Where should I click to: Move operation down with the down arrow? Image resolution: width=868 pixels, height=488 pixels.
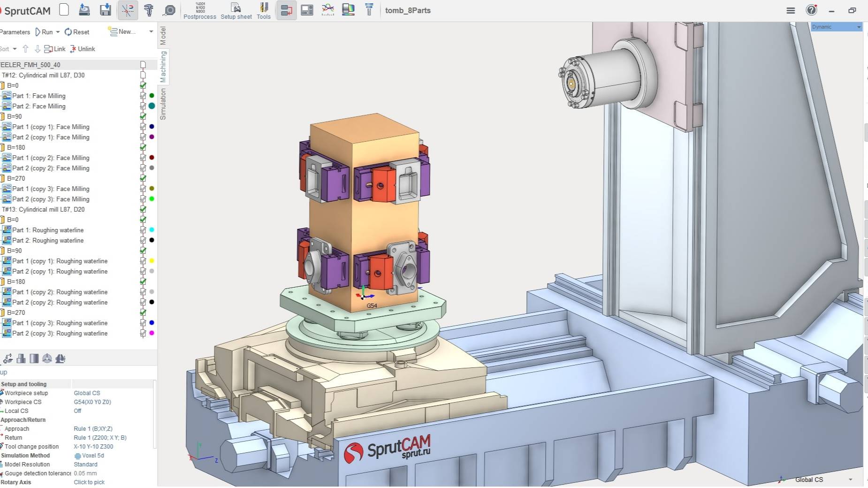coord(38,49)
